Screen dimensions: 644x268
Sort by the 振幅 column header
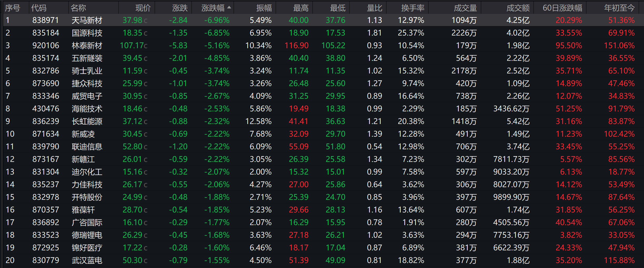click(x=264, y=8)
